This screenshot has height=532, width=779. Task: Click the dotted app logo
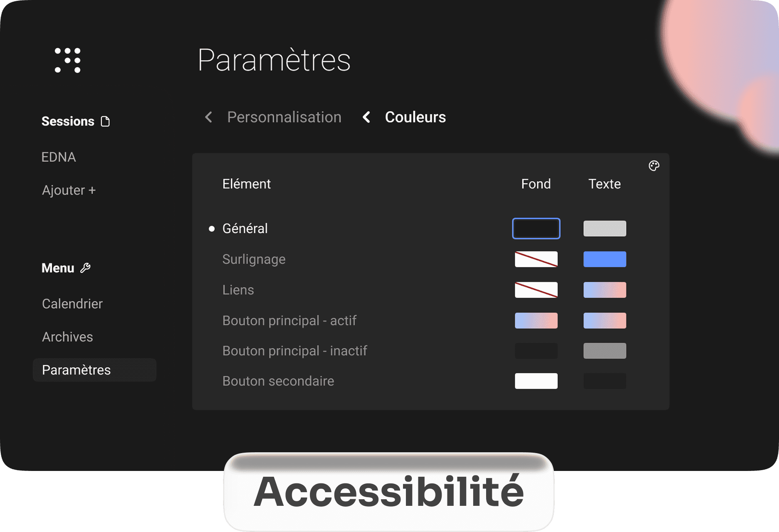(x=68, y=60)
